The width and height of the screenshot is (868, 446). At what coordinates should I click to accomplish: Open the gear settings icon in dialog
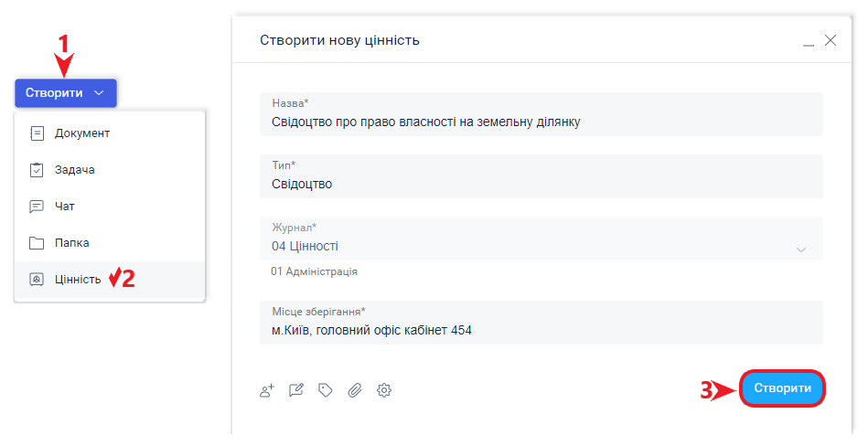click(384, 390)
